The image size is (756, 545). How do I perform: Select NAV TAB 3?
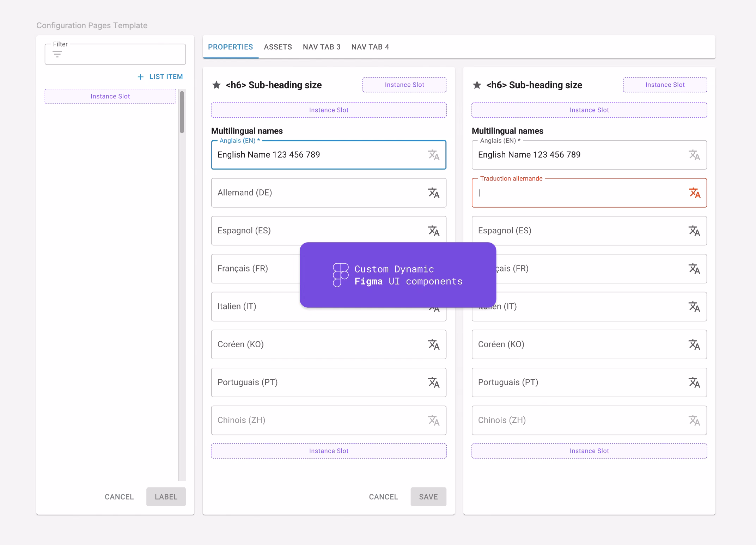[322, 47]
